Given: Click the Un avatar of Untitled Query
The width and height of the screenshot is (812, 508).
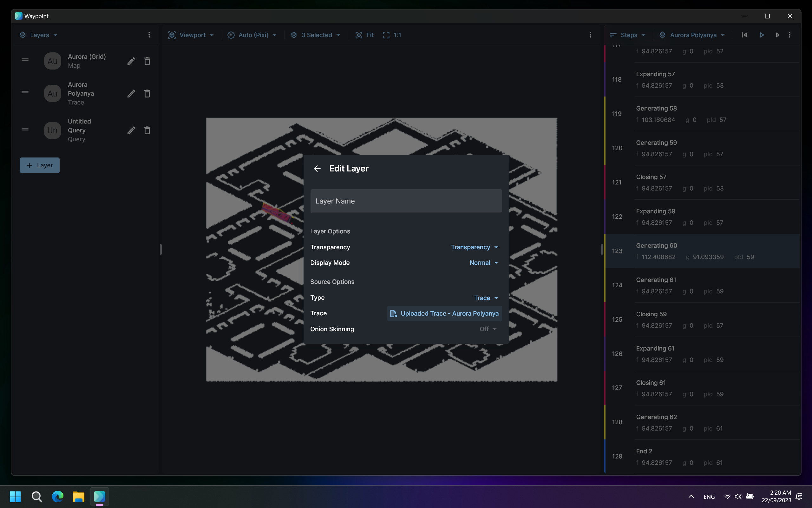Looking at the screenshot, I should click(x=52, y=130).
